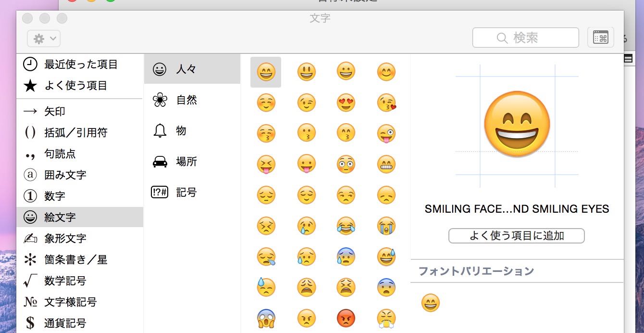Pick the face with tears of joy emoji
The height and width of the screenshot is (333, 644).
pos(346,226)
